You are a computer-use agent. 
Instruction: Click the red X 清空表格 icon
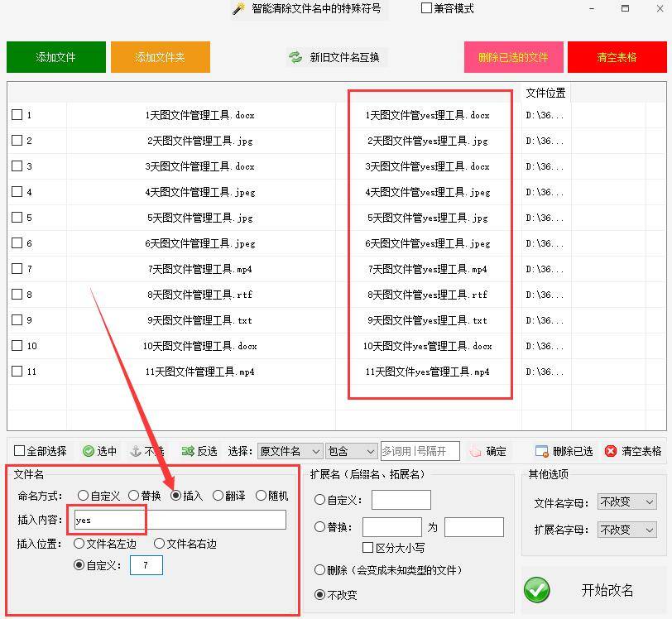[610, 451]
